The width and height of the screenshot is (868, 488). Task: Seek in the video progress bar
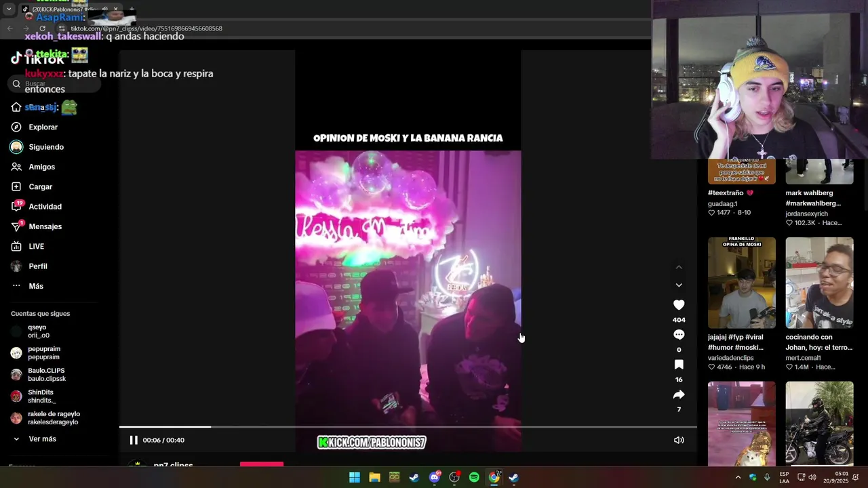point(408,427)
